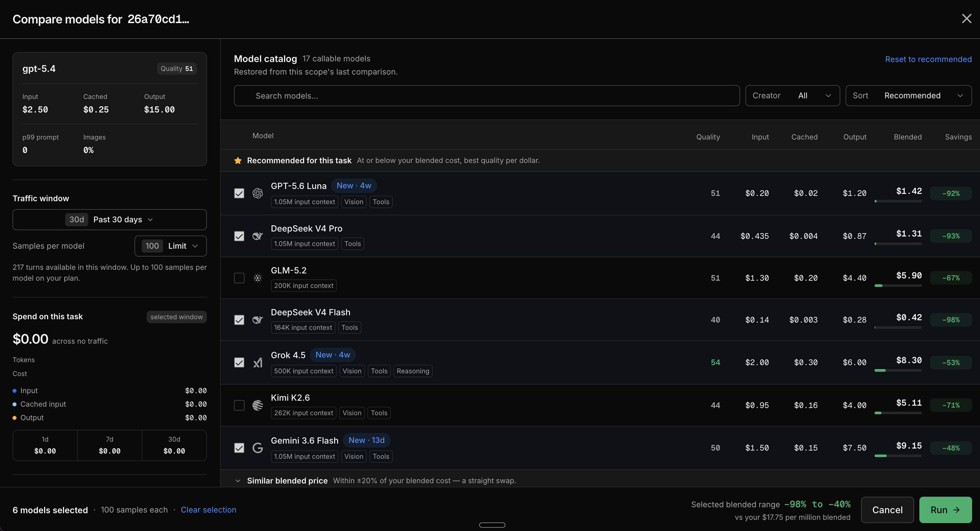The width and height of the screenshot is (980, 531).
Task: Collapse the Similar blended price section
Action: pos(238,481)
